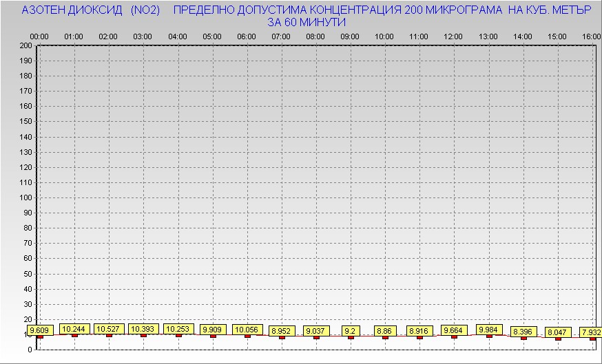Click the red data marker below 10.393
Screen dimensions: 602x364
point(143,335)
